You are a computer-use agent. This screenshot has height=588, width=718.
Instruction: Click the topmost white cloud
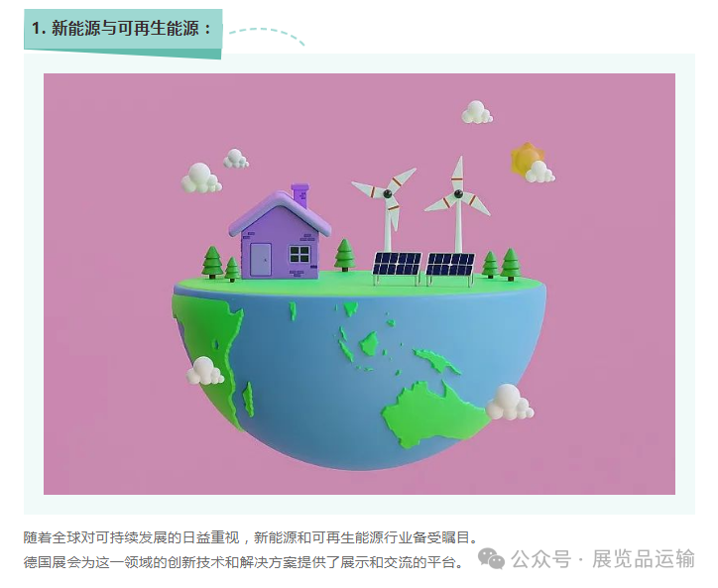tap(477, 112)
